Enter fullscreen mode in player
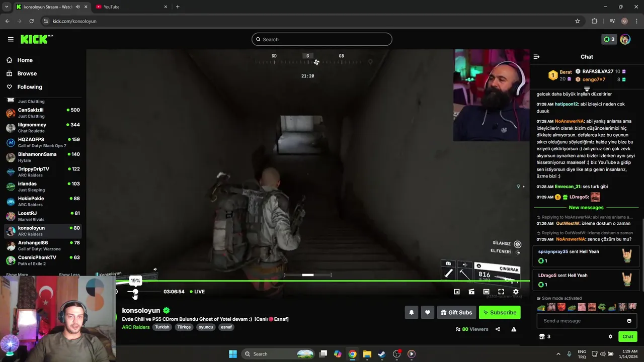Screen dimensions: 644x362 click(501, 292)
